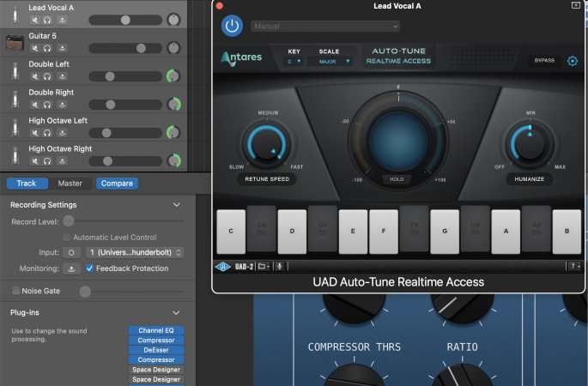The height and width of the screenshot is (386, 588).
Task: Select the C key on Auto-Tune keyboard
Action: pyautogui.click(x=231, y=232)
